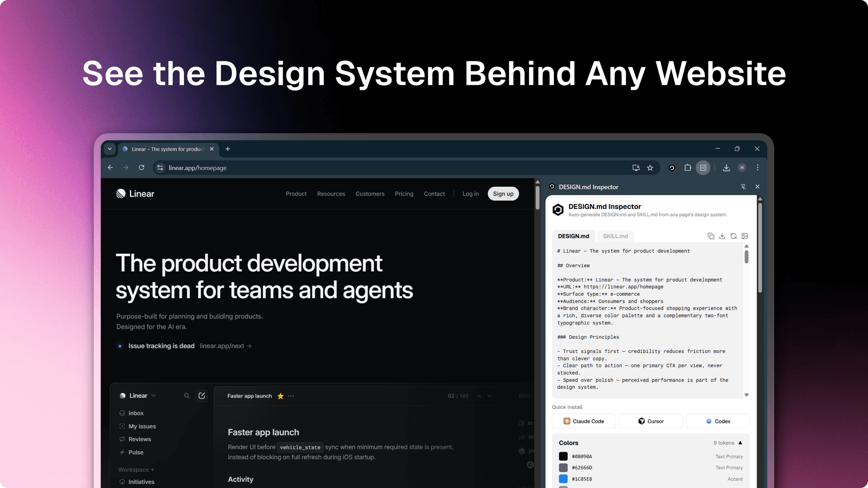
Task: Go to previous issue with up chevron
Action: (x=479, y=396)
